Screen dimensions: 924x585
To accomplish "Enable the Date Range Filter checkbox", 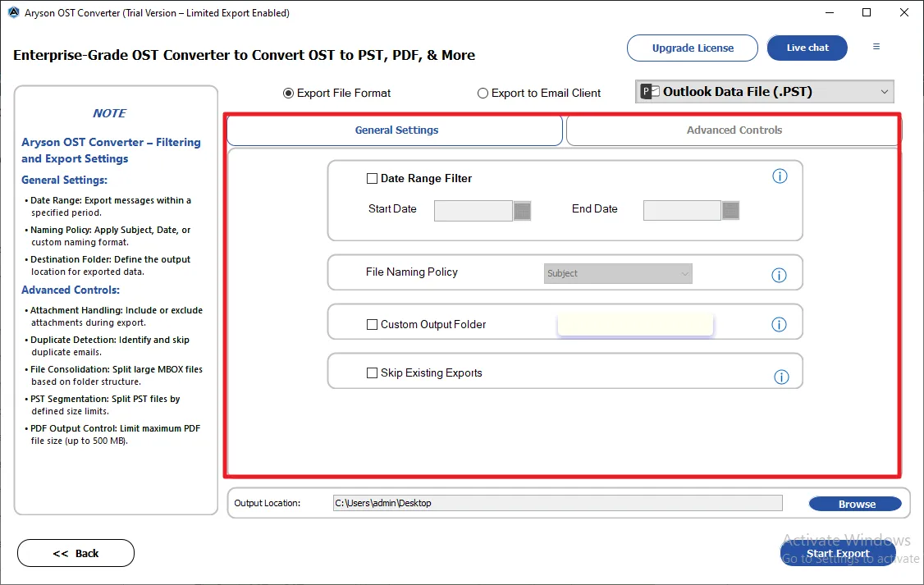I will [x=372, y=179].
